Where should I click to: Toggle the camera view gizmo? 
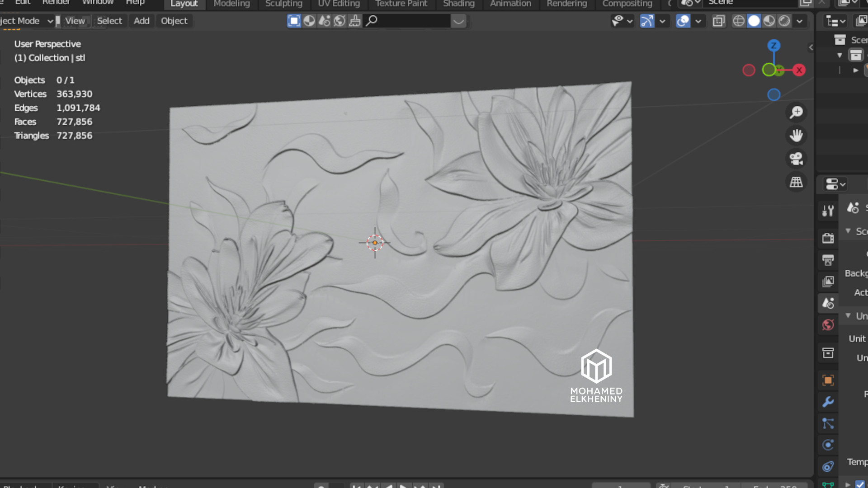coord(796,159)
